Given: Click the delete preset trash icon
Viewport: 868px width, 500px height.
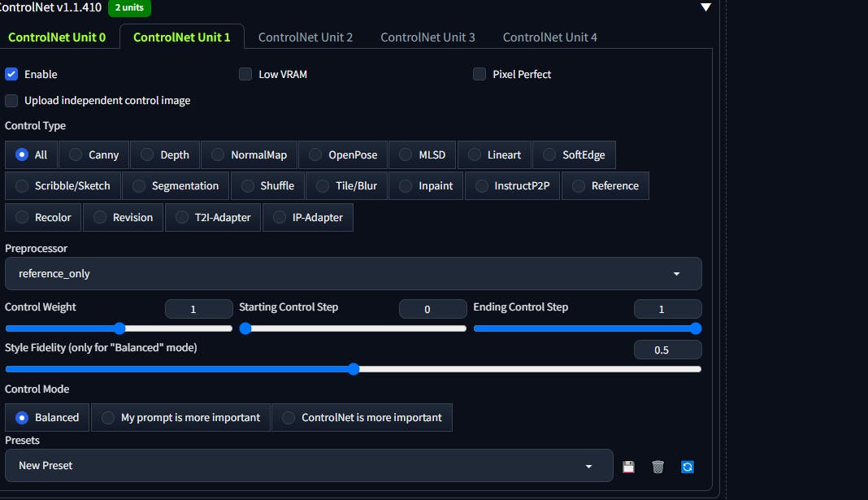Looking at the screenshot, I should coord(658,467).
